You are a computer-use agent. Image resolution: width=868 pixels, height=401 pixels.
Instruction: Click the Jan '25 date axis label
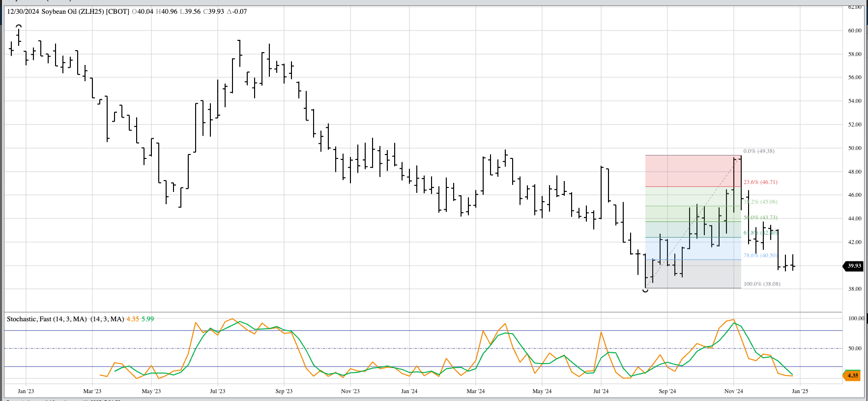(800, 391)
